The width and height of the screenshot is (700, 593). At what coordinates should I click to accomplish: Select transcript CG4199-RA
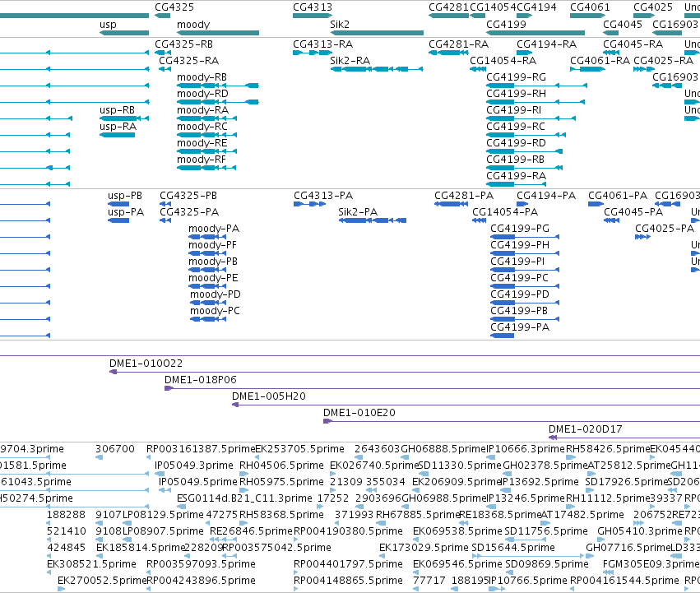click(x=516, y=176)
